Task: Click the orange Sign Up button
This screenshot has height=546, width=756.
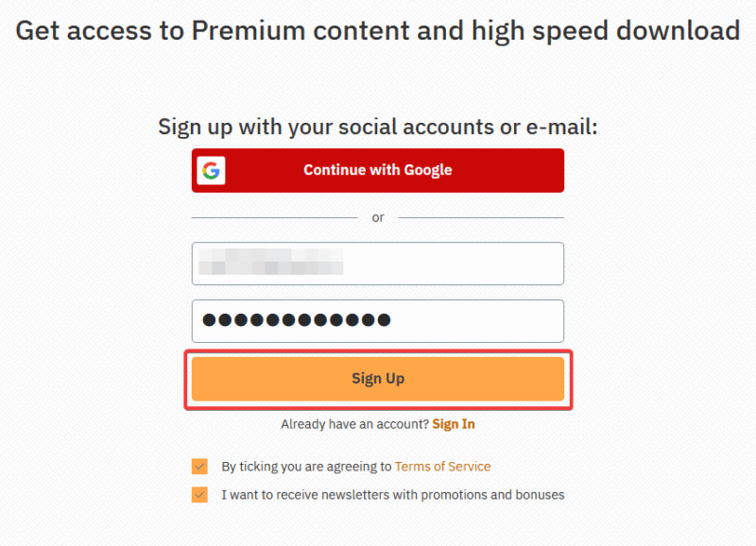Action: 377,379
